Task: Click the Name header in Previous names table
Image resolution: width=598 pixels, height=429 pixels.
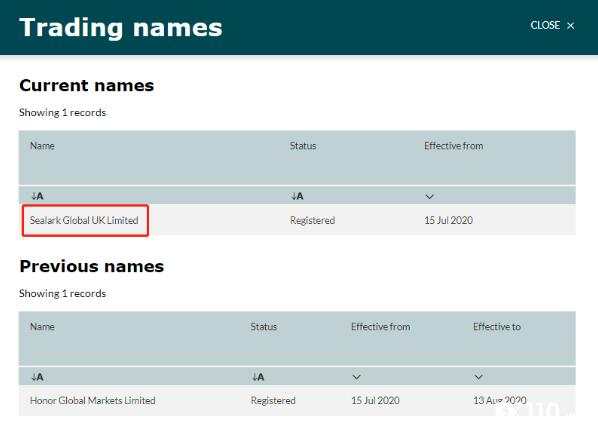Action: pyautogui.click(x=42, y=327)
